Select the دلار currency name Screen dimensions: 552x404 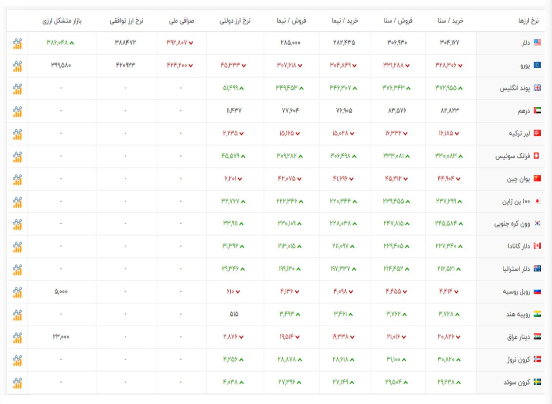coord(526,43)
